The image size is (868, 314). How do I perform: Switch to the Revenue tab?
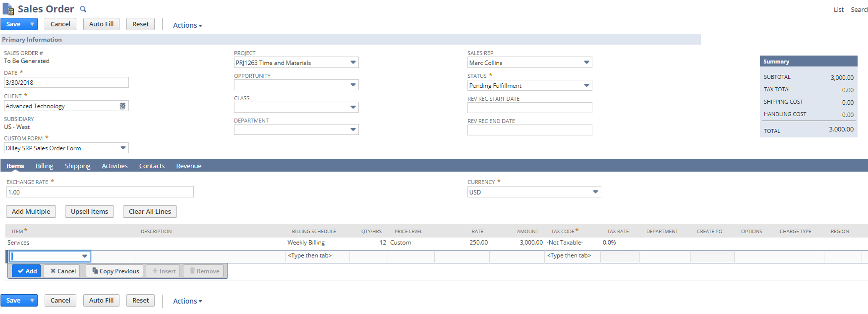point(188,166)
